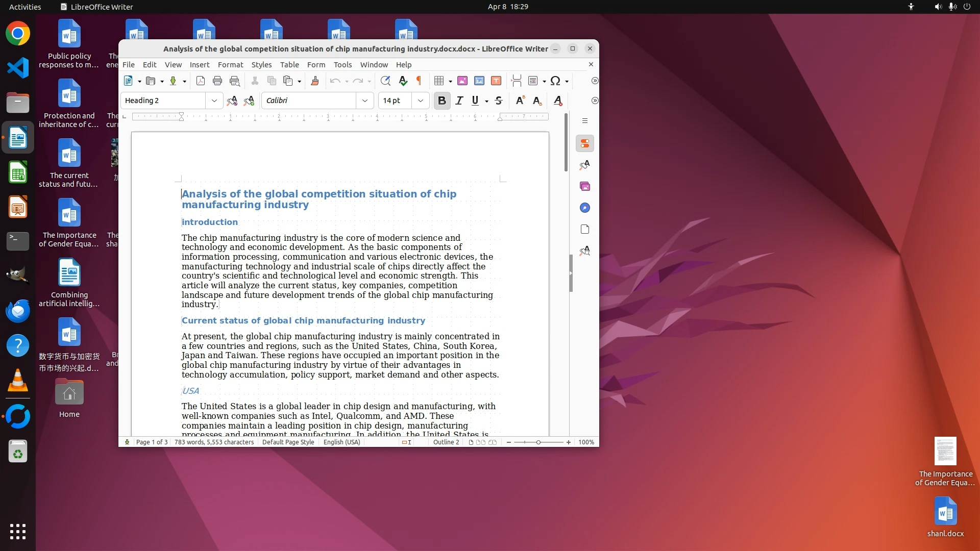The image size is (980, 551).
Task: Click word count in status bar
Action: coord(214,442)
